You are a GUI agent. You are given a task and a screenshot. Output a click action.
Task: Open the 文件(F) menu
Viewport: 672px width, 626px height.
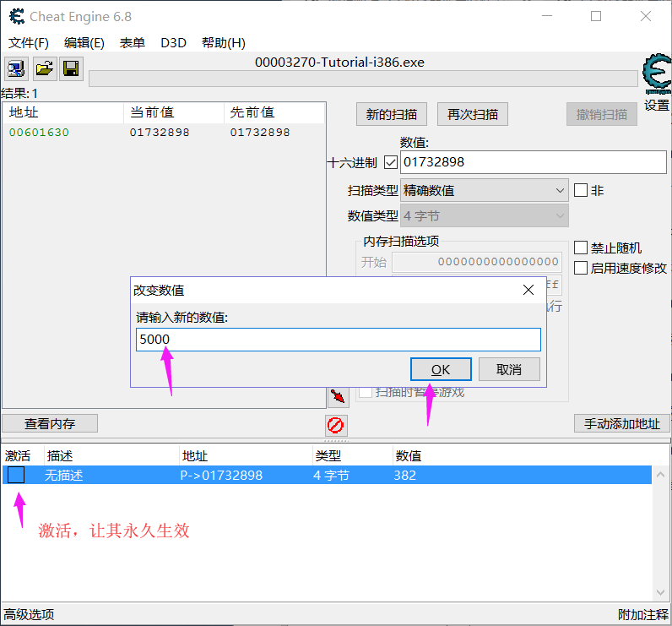29,43
